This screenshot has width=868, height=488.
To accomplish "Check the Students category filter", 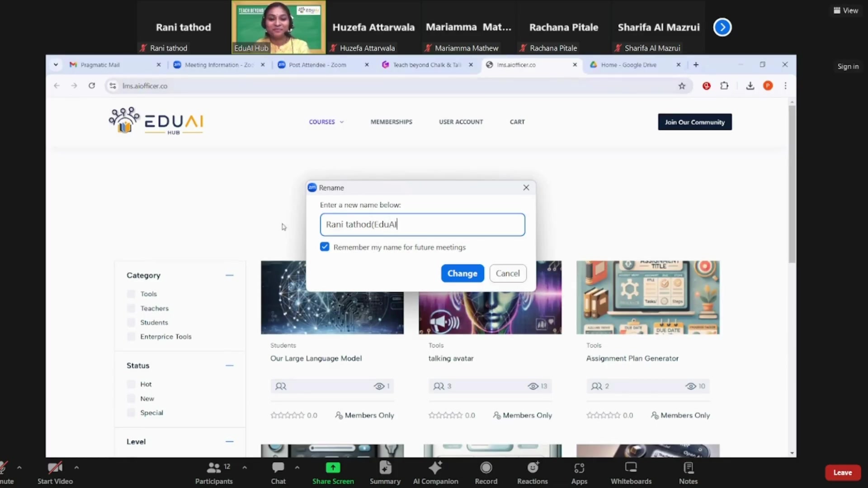I will [131, 322].
